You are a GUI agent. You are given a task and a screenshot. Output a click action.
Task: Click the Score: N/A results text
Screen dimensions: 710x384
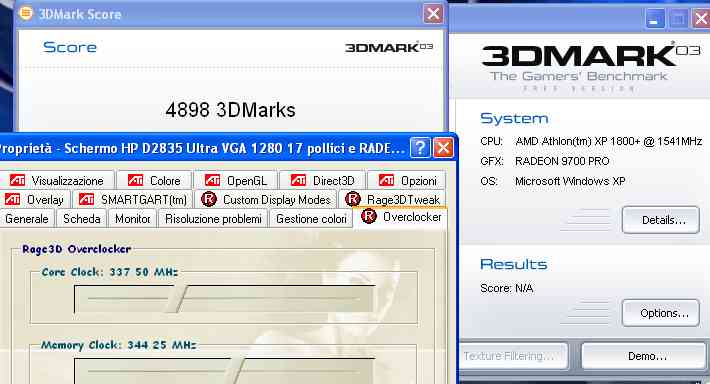[506, 288]
